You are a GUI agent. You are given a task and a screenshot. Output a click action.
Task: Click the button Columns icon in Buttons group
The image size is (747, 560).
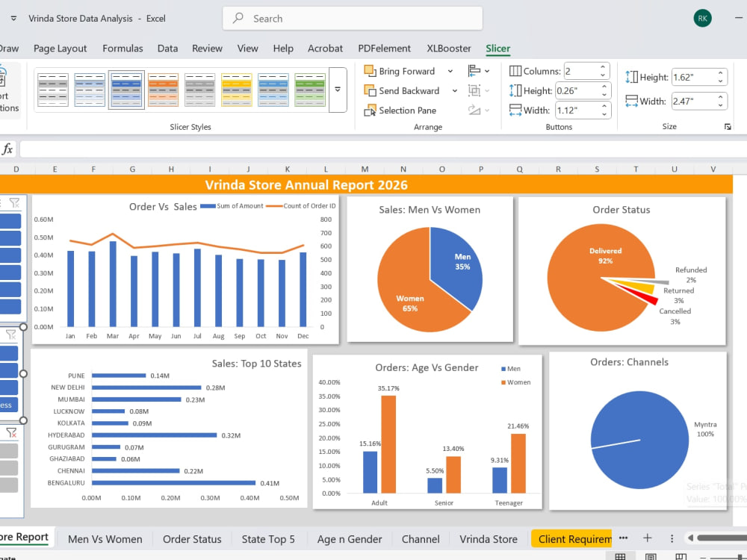coord(515,71)
